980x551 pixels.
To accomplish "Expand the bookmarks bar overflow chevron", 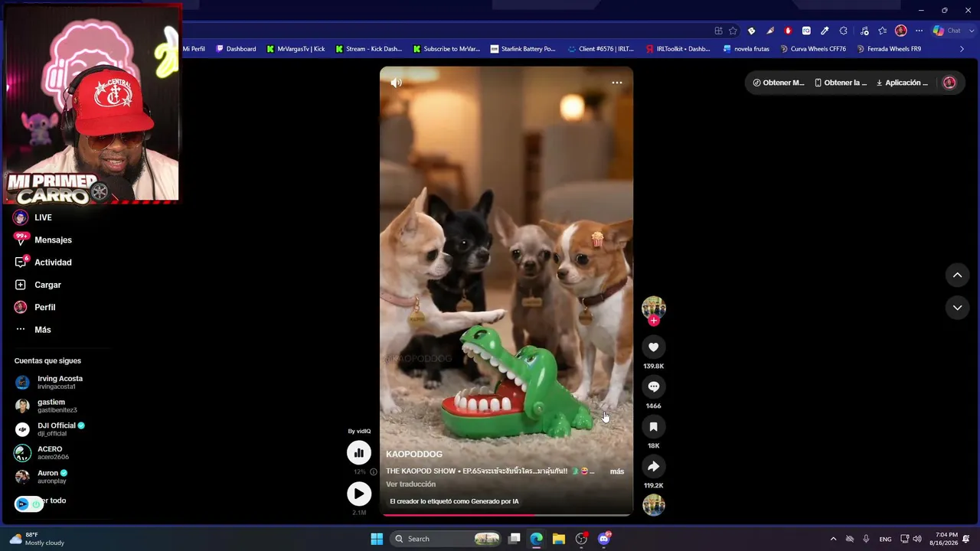I will click(962, 49).
